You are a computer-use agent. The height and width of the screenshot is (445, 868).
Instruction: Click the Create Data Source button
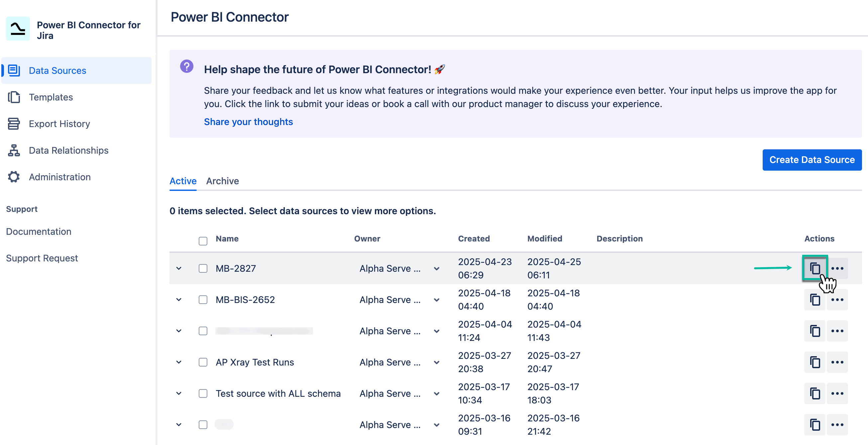(x=812, y=160)
